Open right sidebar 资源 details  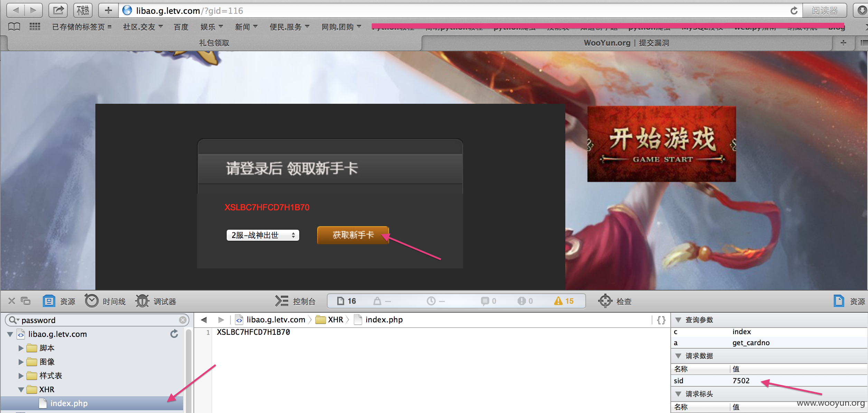[849, 301]
